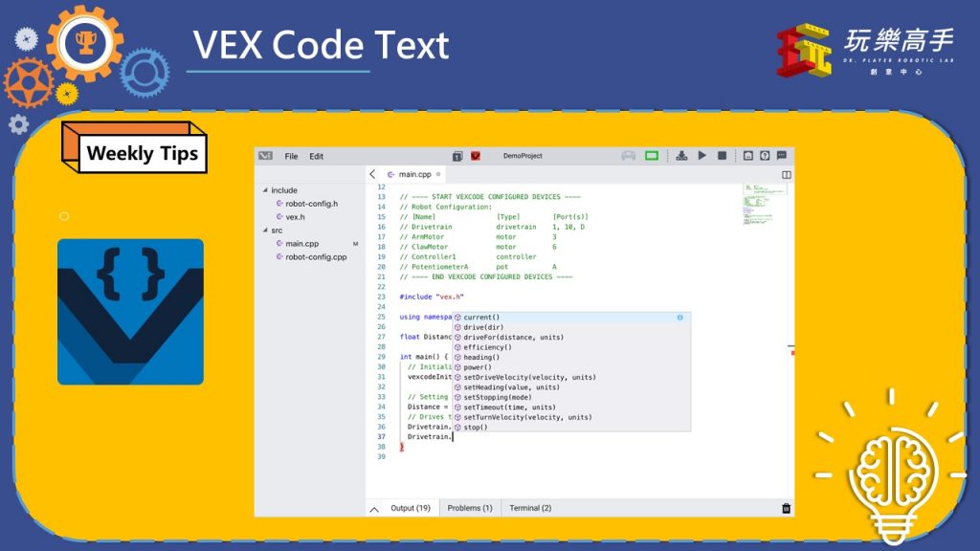The height and width of the screenshot is (551, 980).
Task: Choose setTimeout(time, units) from autocomplete
Action: click(x=571, y=408)
